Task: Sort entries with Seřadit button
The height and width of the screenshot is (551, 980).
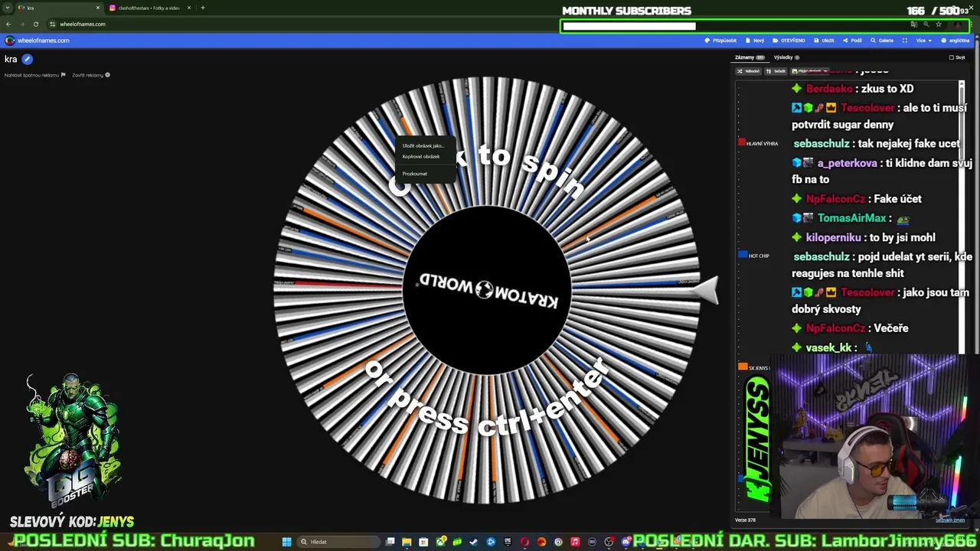Action: tap(776, 71)
